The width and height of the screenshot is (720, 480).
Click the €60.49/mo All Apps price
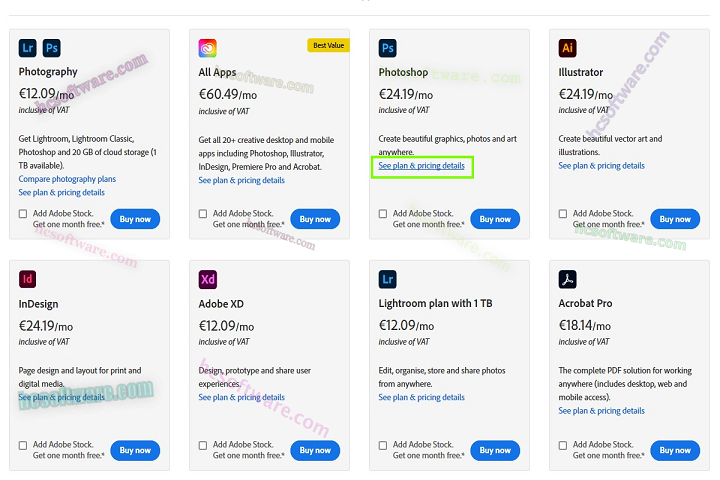click(x=228, y=94)
